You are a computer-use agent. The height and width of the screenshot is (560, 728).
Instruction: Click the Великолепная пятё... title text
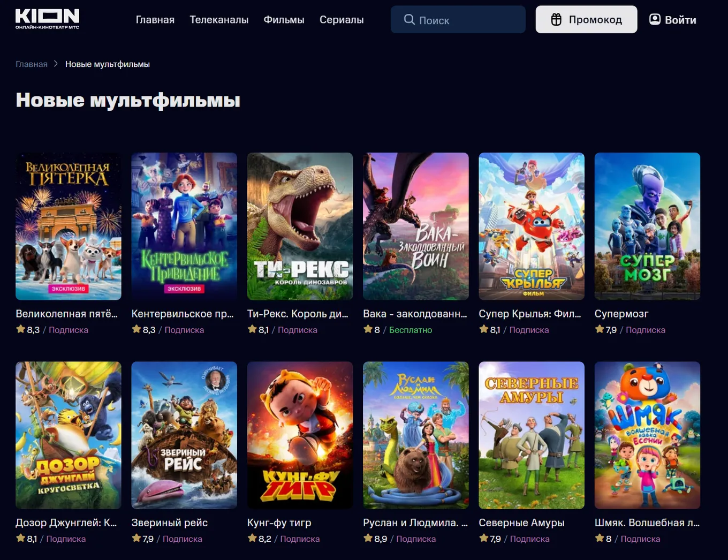tap(66, 314)
